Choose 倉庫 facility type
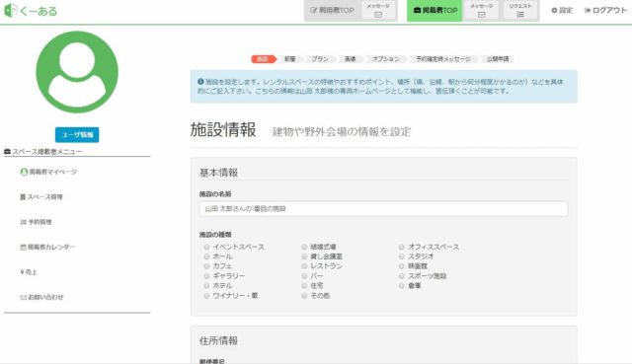 click(402, 285)
